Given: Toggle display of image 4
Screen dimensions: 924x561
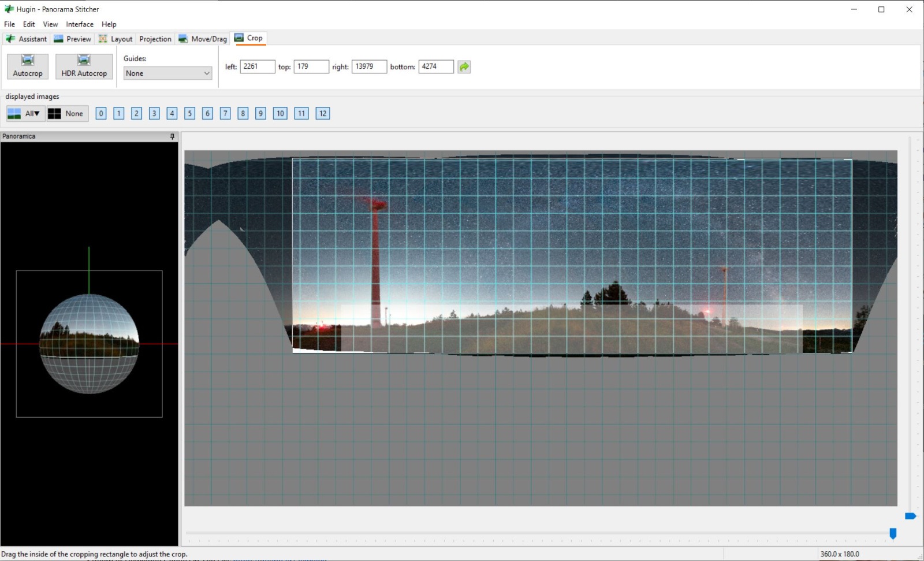Looking at the screenshot, I should pyautogui.click(x=172, y=114).
